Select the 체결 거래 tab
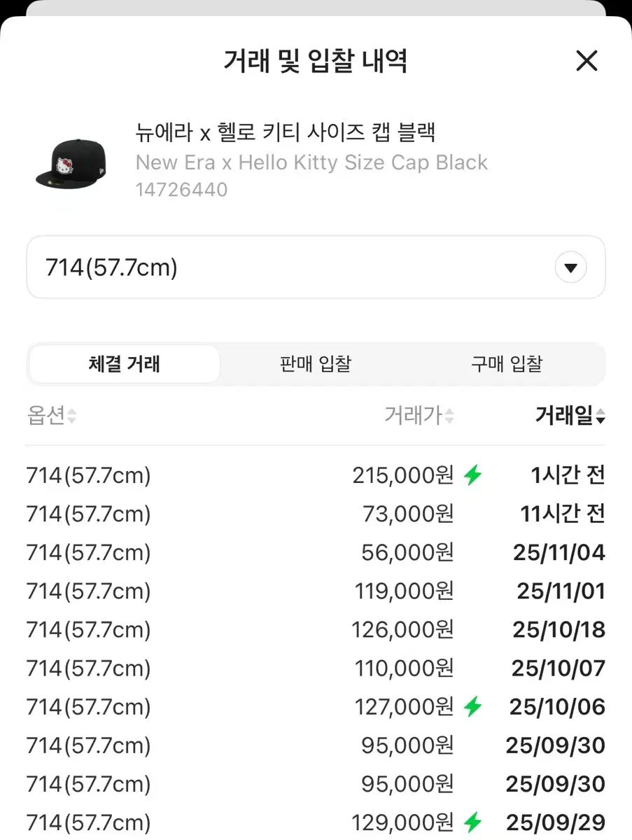632x840 pixels. [125, 364]
